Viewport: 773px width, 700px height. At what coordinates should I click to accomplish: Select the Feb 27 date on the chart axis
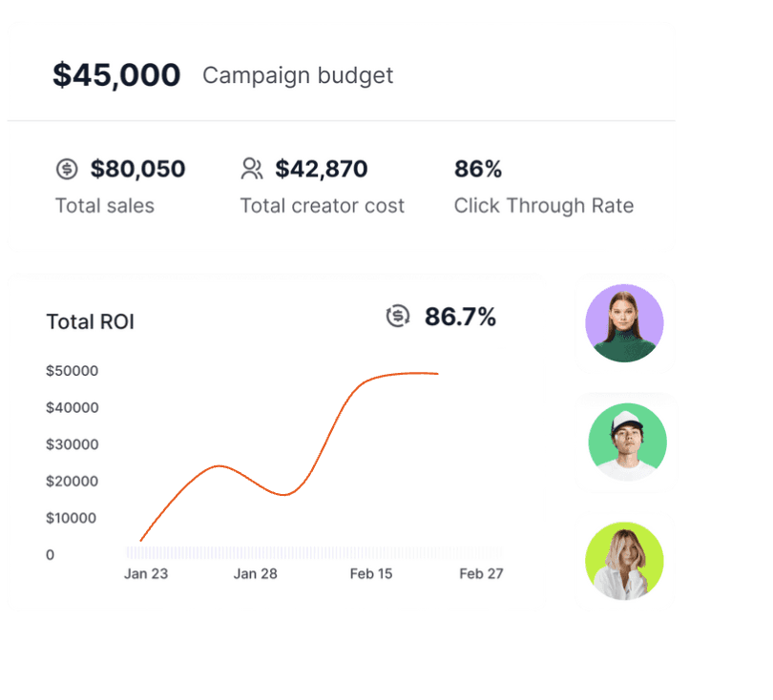[481, 574]
